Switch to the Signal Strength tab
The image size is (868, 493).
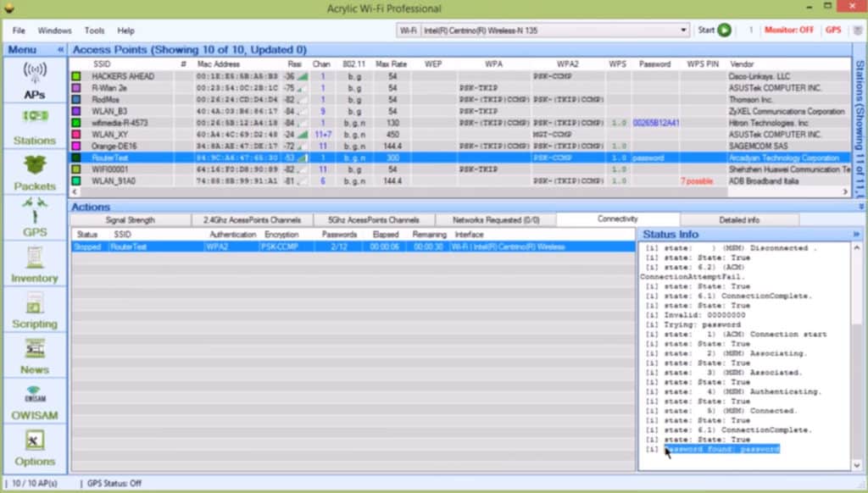[130, 220]
